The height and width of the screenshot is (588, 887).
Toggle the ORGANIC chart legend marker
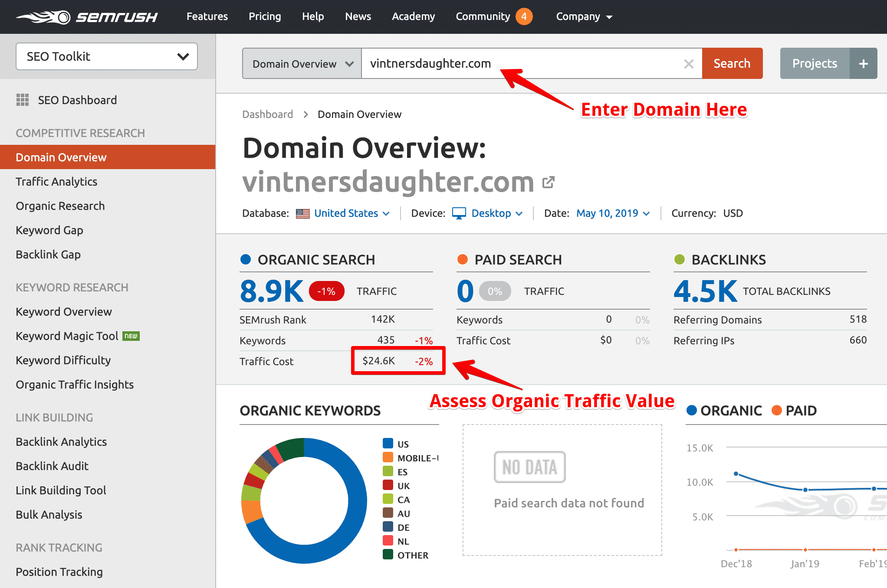coord(692,410)
